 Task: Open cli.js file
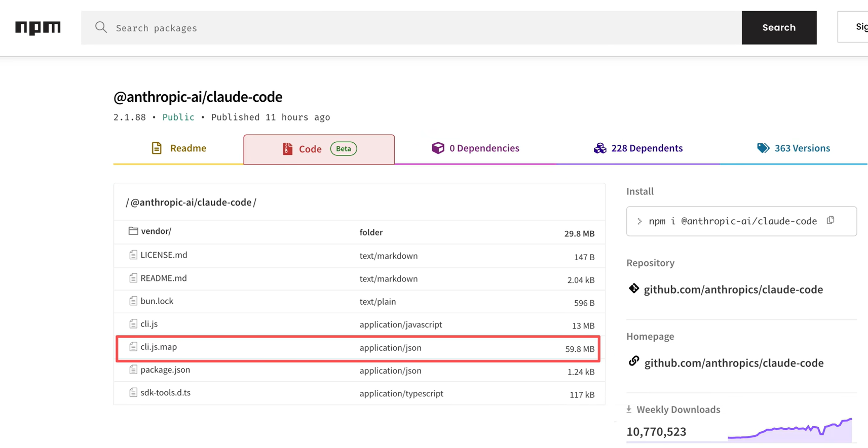(x=149, y=324)
